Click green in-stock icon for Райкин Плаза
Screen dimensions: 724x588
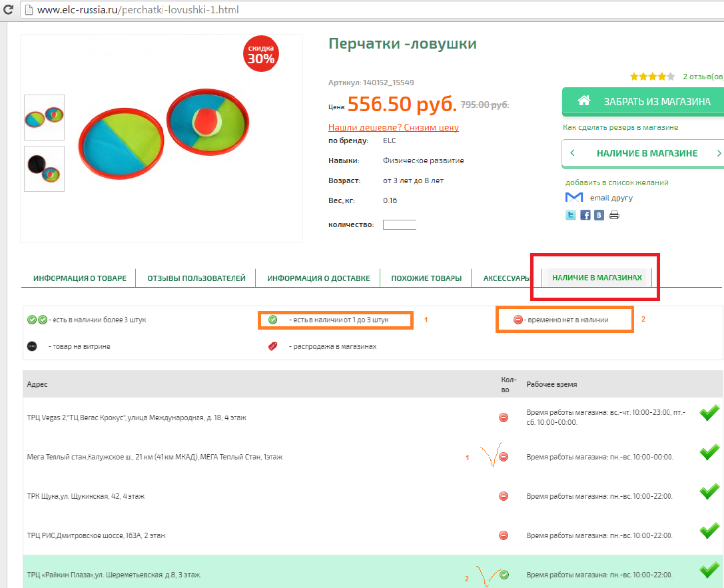(x=504, y=575)
